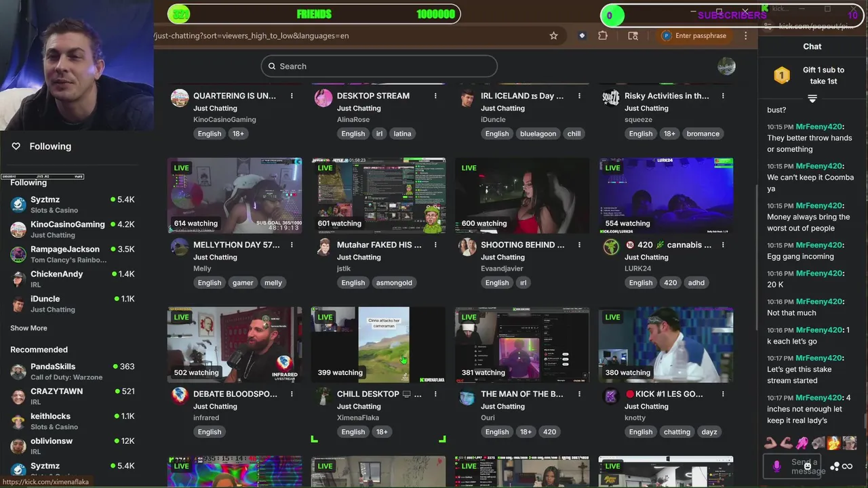
Task: Open MELLYTHON stream thumbnail with 614 watching
Action: click(235, 196)
